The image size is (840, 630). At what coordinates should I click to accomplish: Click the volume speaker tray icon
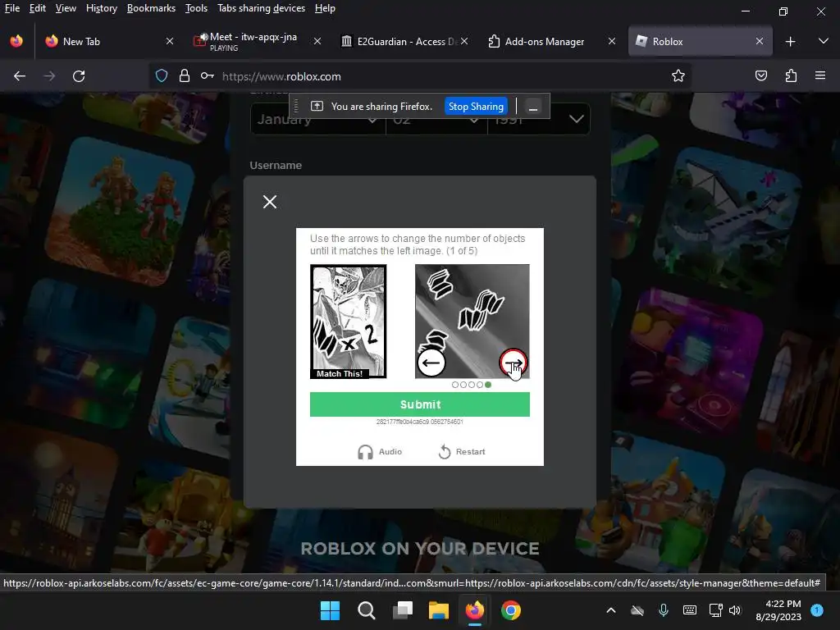click(735, 610)
